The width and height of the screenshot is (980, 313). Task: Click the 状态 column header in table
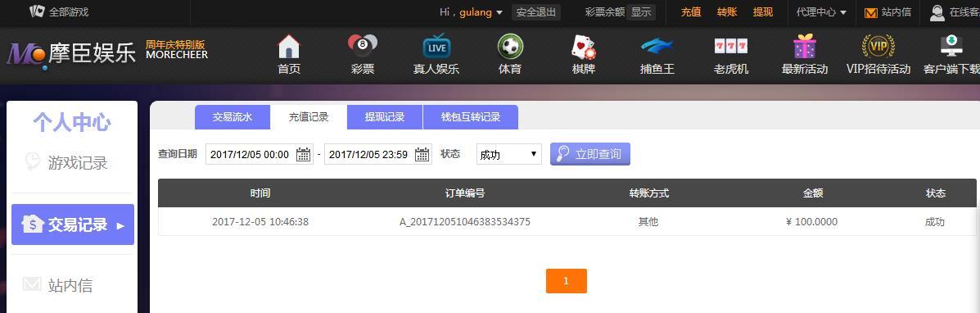936,193
